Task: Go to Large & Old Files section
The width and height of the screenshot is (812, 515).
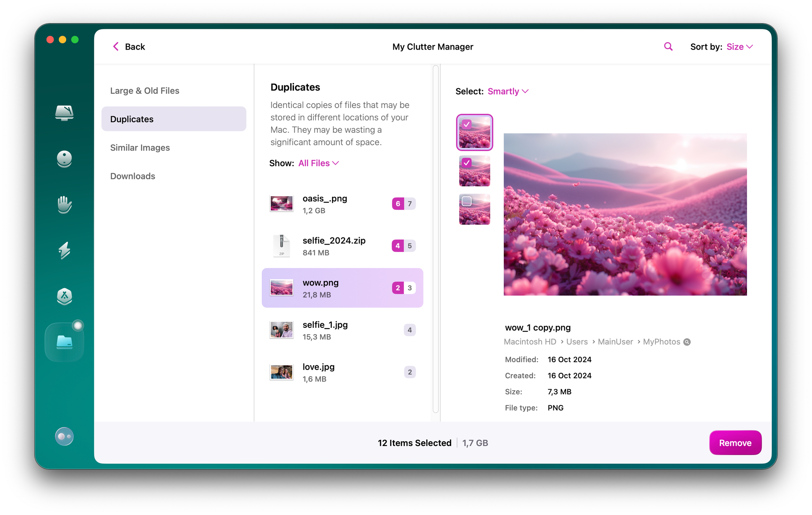Action: pyautogui.click(x=145, y=91)
